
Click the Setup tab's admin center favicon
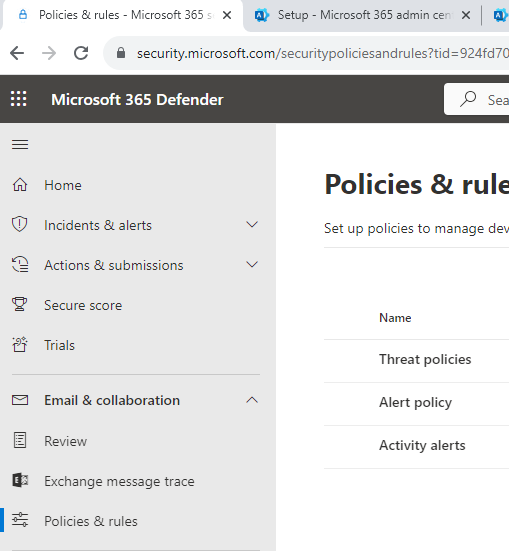(x=262, y=15)
